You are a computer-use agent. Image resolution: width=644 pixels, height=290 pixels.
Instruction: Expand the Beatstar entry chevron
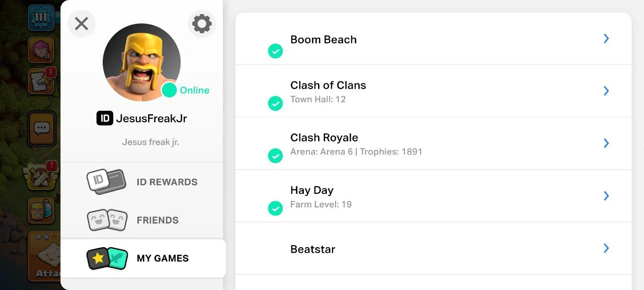[x=606, y=248]
